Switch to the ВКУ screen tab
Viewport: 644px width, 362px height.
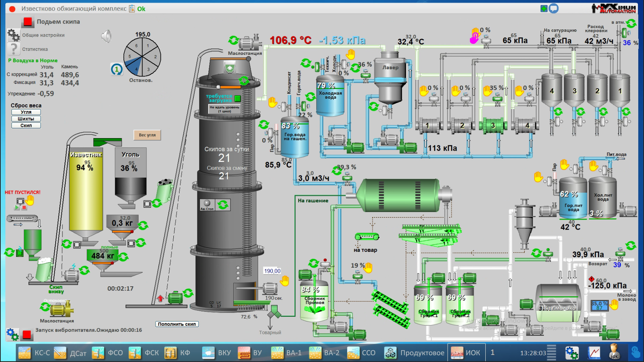[x=217, y=353]
